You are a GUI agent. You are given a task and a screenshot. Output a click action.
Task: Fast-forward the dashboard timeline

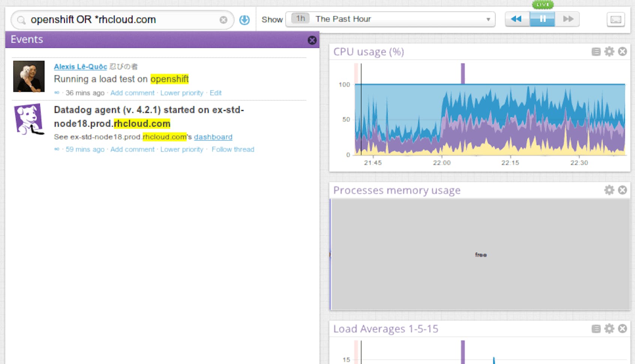[x=568, y=18]
